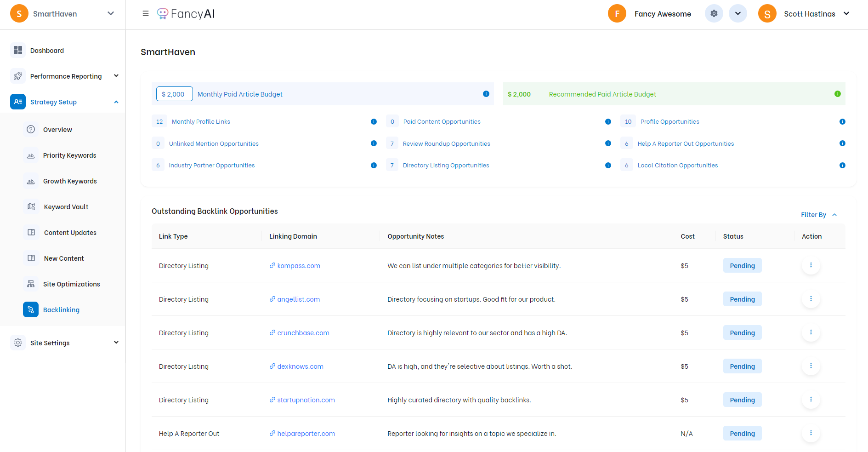
Task: Click green info icon for Recommended Budget
Action: pos(837,94)
